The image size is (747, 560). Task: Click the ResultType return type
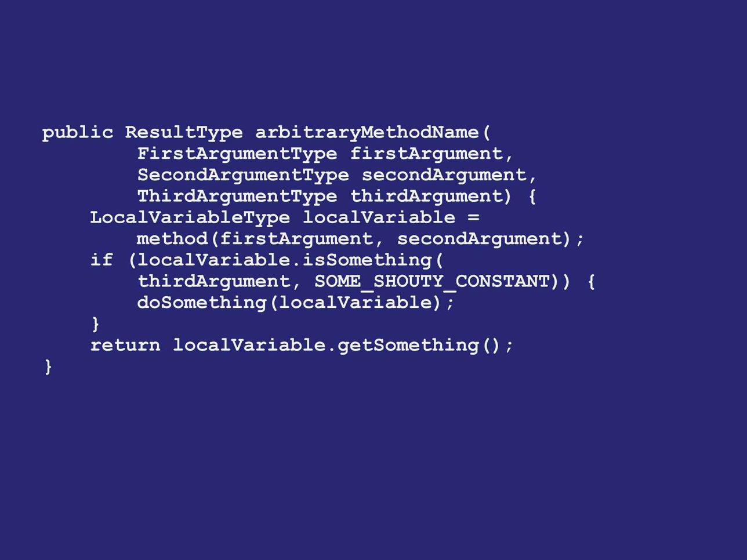(x=184, y=133)
